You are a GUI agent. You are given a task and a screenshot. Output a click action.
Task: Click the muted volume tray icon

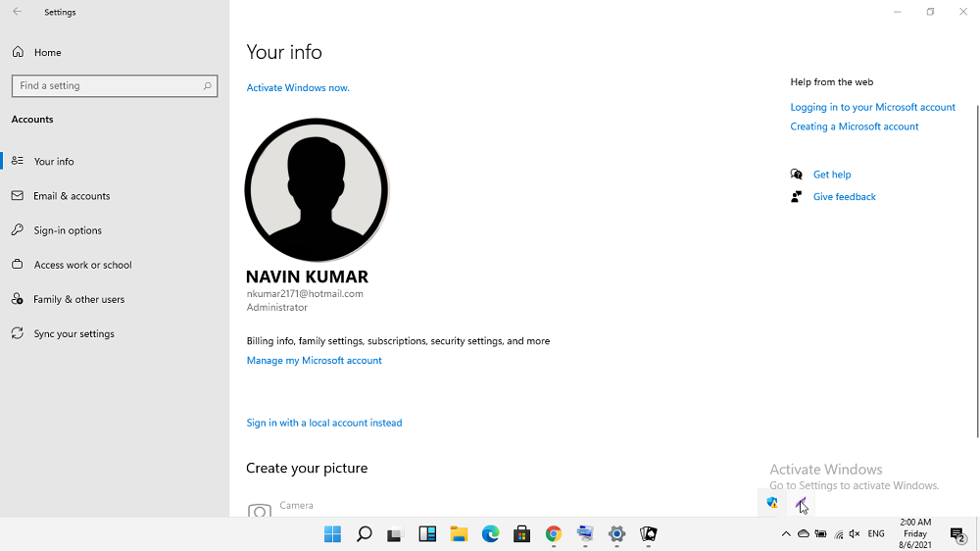[855, 534]
